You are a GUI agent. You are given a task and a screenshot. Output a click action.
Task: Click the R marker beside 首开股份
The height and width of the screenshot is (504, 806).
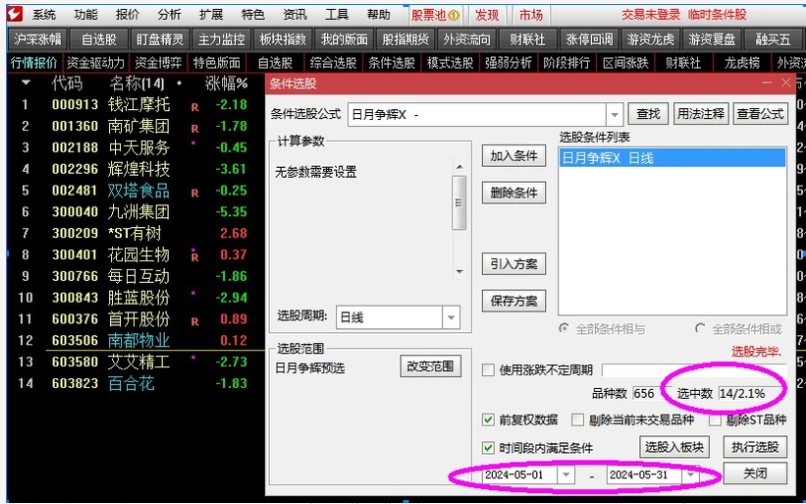195,320
